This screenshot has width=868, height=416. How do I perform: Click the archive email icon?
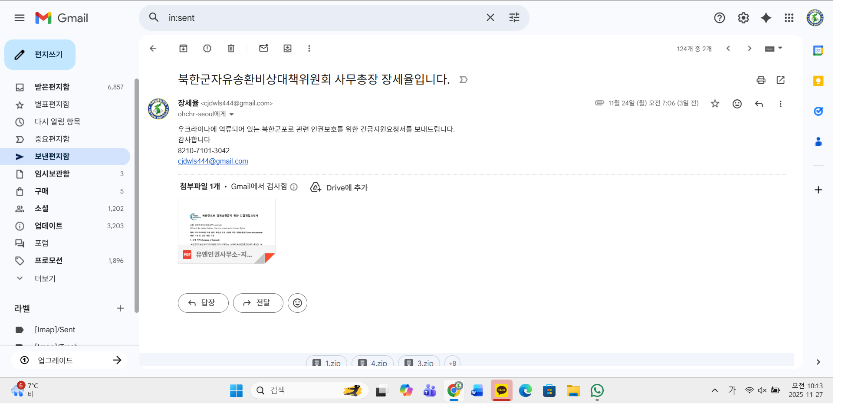click(183, 49)
